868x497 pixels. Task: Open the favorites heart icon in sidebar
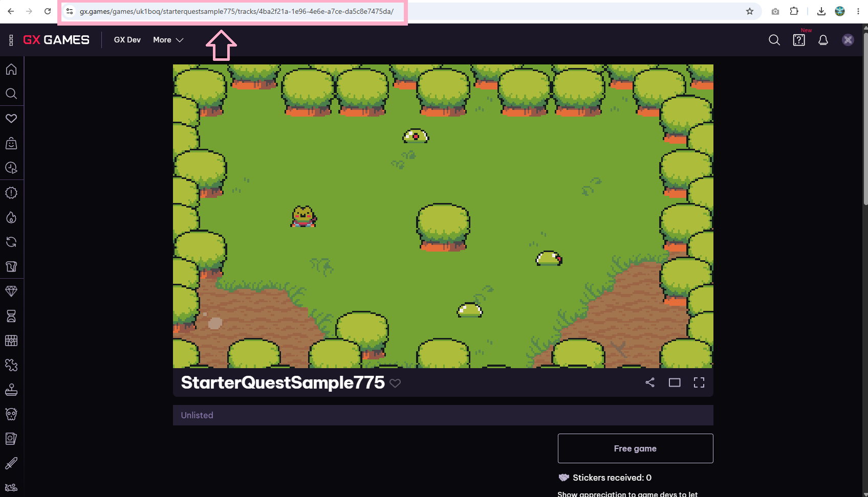11,119
